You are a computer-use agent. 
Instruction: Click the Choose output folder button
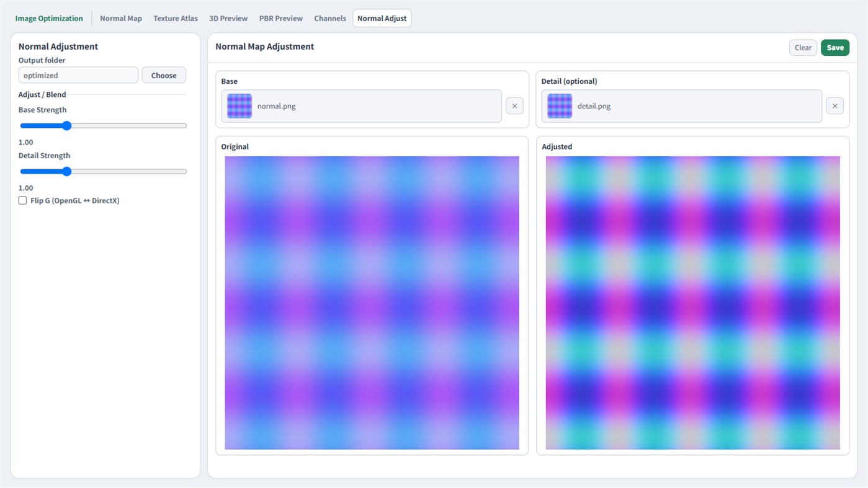164,75
